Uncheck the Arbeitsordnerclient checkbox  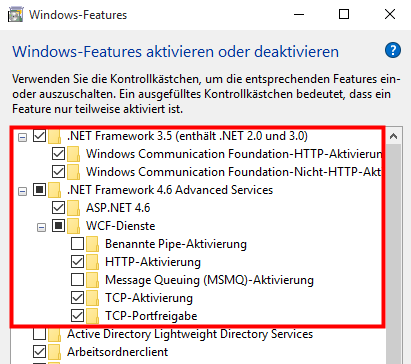(x=39, y=352)
